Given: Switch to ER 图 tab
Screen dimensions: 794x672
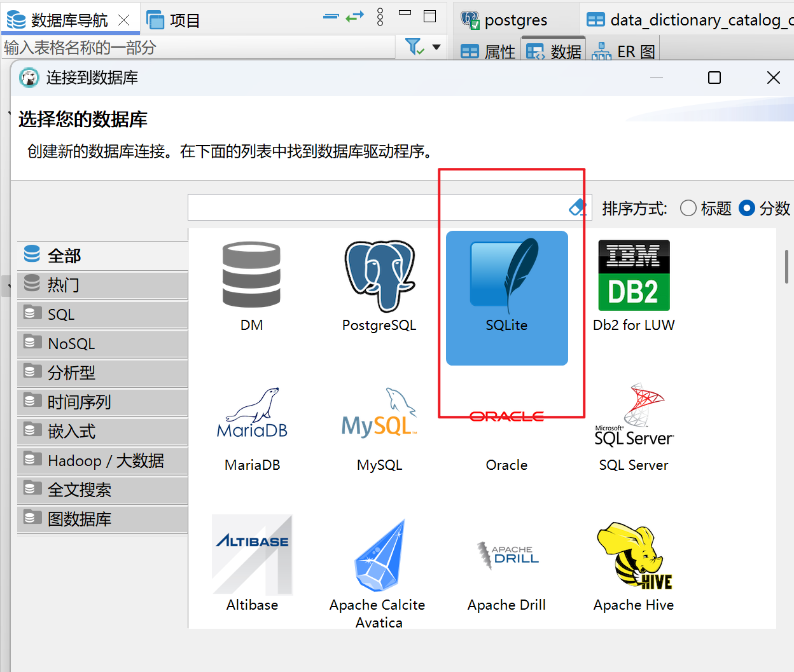Looking at the screenshot, I should pyautogui.click(x=624, y=51).
